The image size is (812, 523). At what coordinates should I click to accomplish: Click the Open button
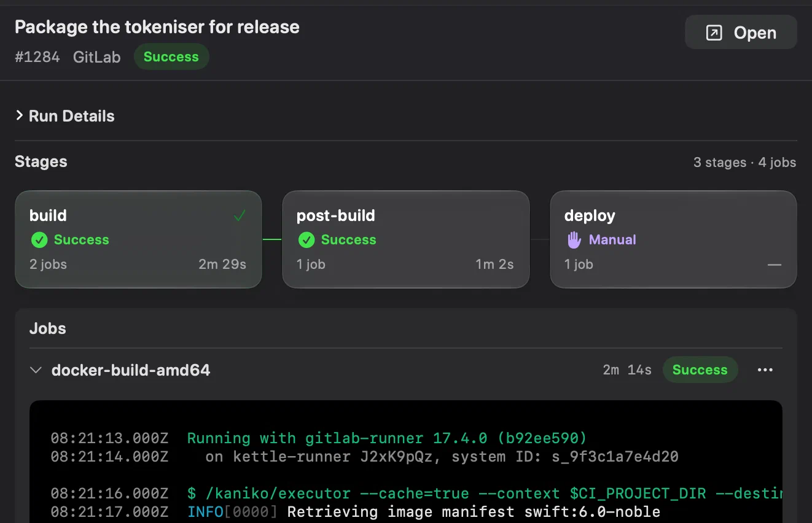coord(741,33)
